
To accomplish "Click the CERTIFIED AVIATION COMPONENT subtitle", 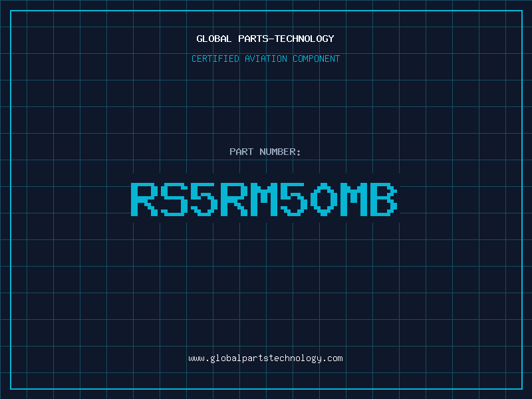I will (265, 59).
